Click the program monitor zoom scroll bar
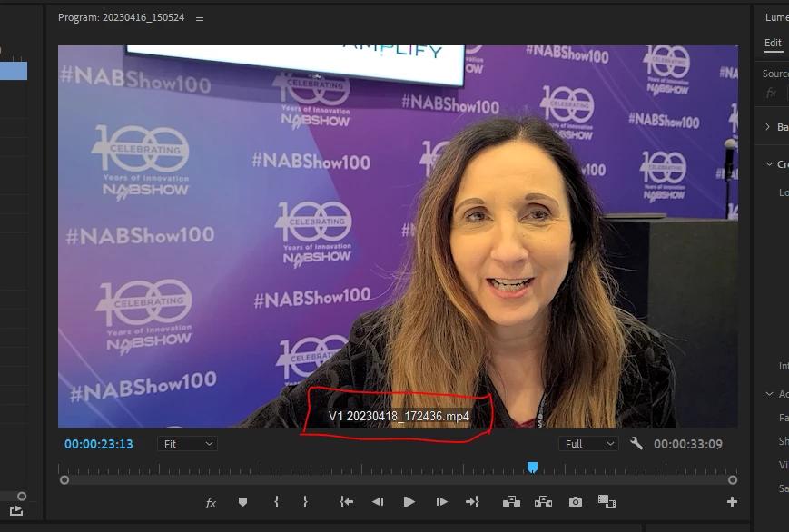This screenshot has height=532, width=789. (x=399, y=480)
